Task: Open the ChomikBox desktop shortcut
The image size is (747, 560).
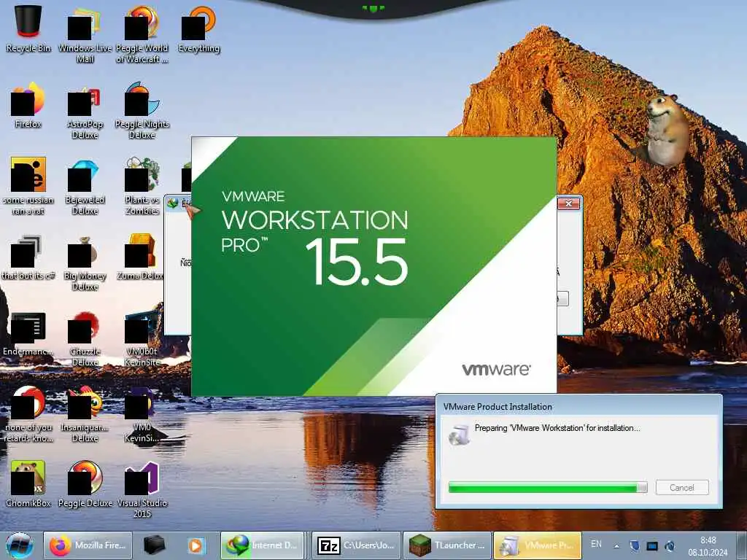Action: (28, 484)
